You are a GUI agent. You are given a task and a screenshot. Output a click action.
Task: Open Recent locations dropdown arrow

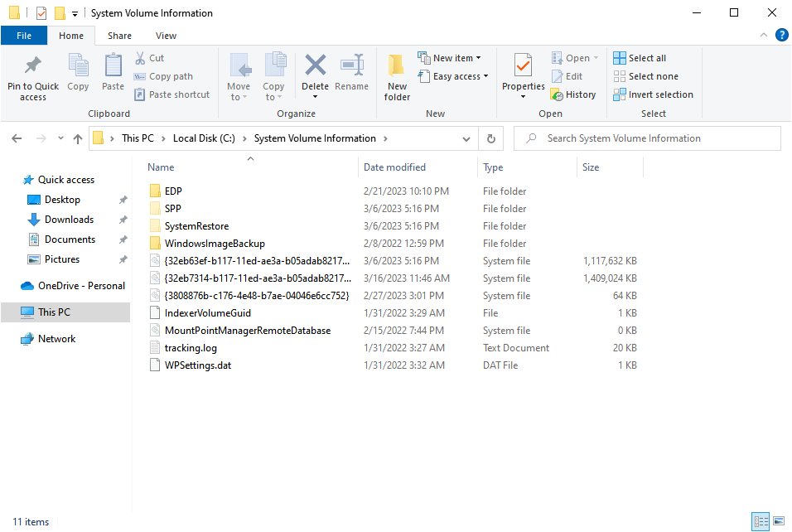(60, 138)
